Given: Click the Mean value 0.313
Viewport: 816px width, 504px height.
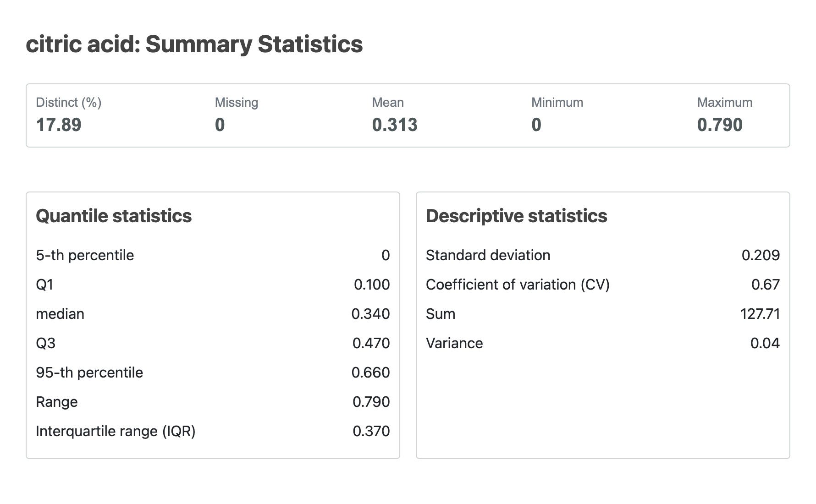Looking at the screenshot, I should [395, 125].
